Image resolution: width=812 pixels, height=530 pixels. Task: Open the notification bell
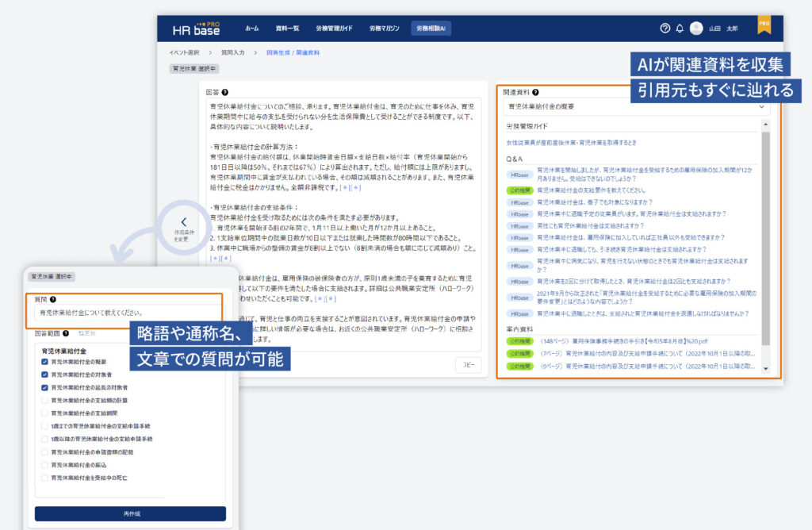(x=680, y=29)
